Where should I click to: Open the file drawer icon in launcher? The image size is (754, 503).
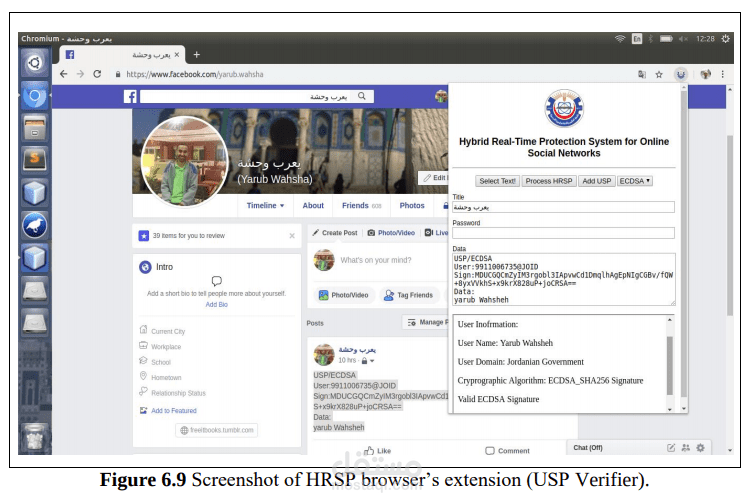[x=35, y=128]
